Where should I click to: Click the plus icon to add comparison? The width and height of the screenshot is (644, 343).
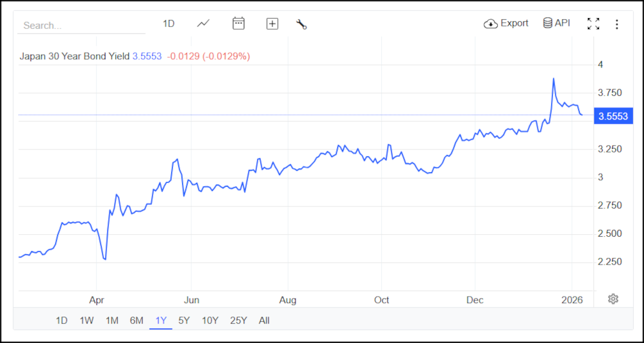pyautogui.click(x=272, y=24)
